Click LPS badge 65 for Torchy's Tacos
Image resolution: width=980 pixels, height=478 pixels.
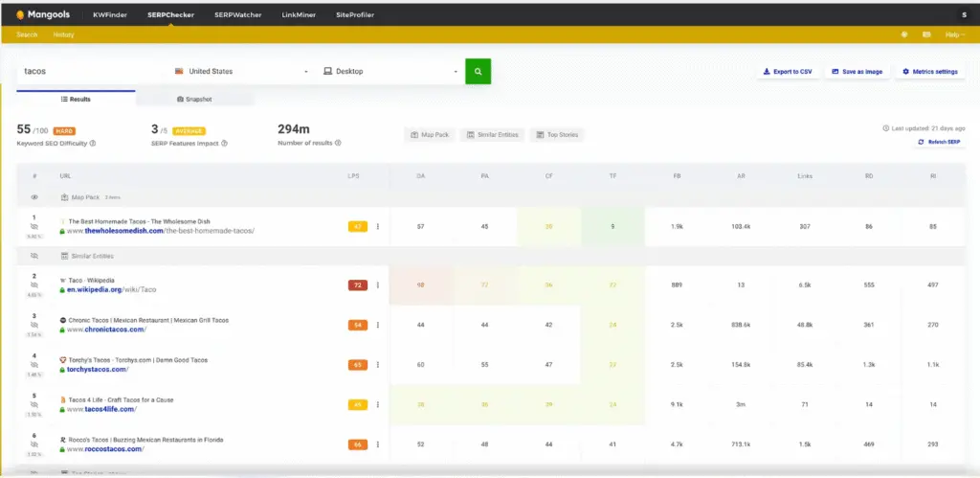coord(358,365)
